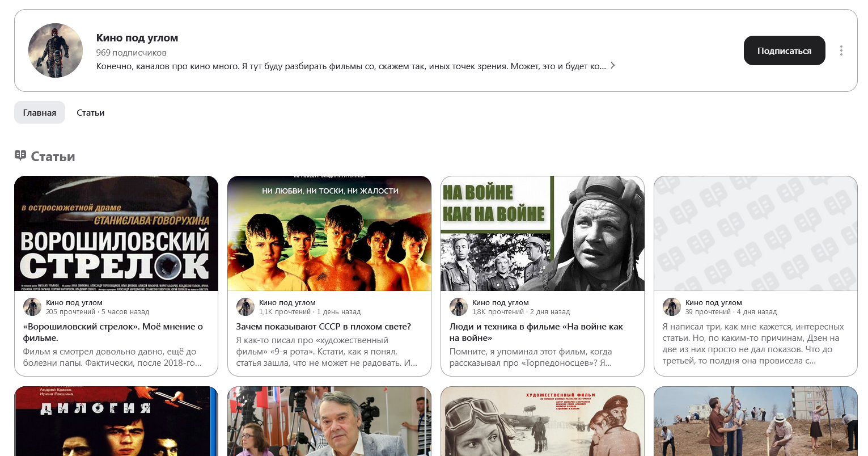868x456 pixels.
Task: Open article Люди и техника в фильме
Action: 536,332
